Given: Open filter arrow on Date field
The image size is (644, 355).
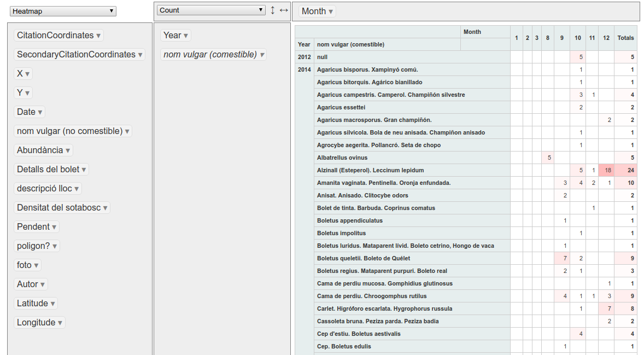Looking at the screenshot, I should tap(40, 112).
